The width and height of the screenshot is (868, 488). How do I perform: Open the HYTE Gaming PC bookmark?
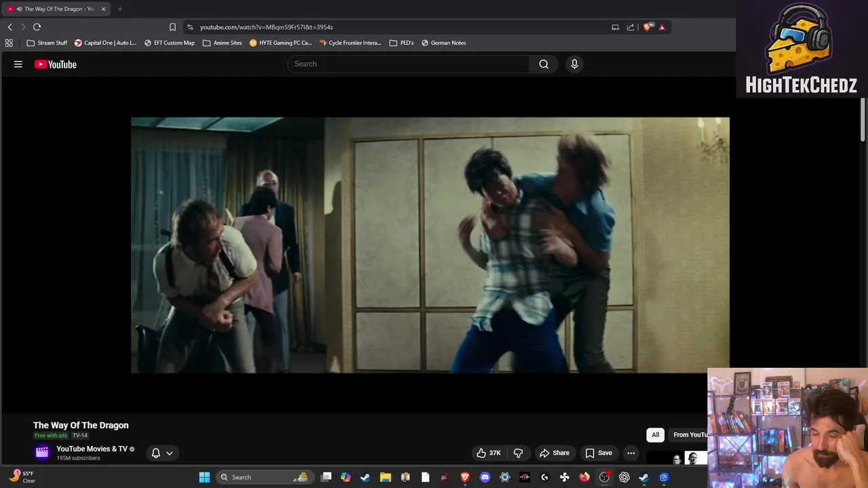pos(281,43)
